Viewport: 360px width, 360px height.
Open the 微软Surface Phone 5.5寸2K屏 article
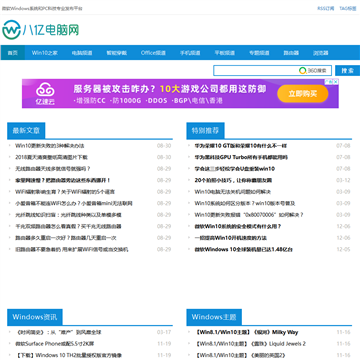[55, 344]
